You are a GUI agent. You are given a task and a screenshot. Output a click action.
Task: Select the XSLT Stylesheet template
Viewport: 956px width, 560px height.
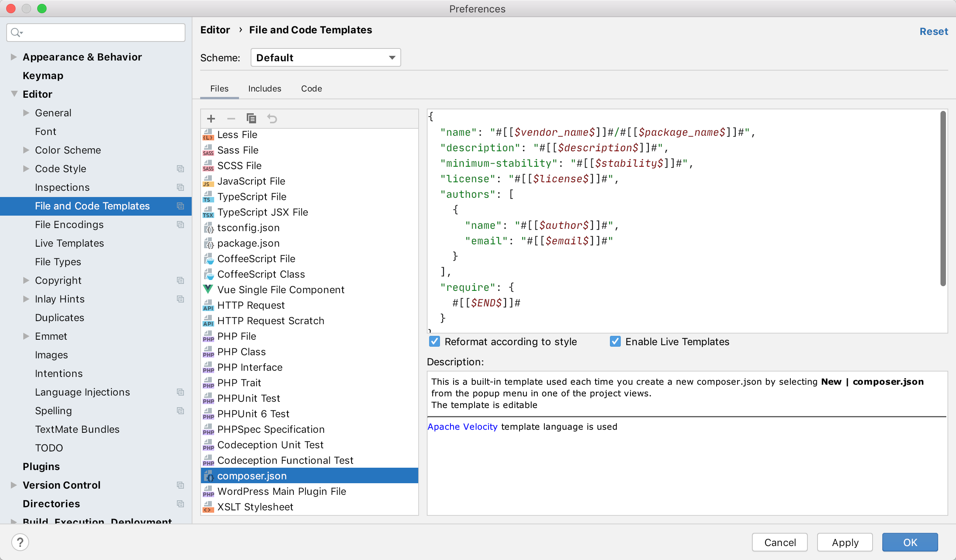256,506
